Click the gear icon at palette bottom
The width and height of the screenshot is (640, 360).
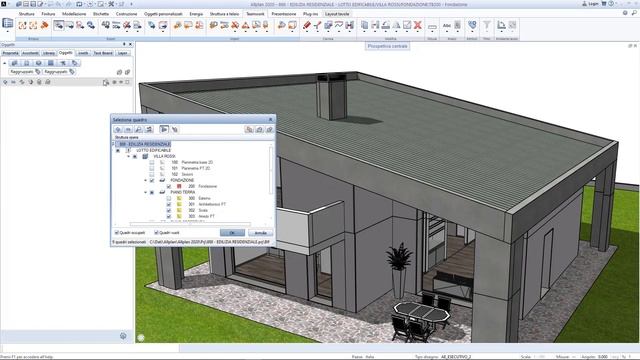tap(123, 336)
